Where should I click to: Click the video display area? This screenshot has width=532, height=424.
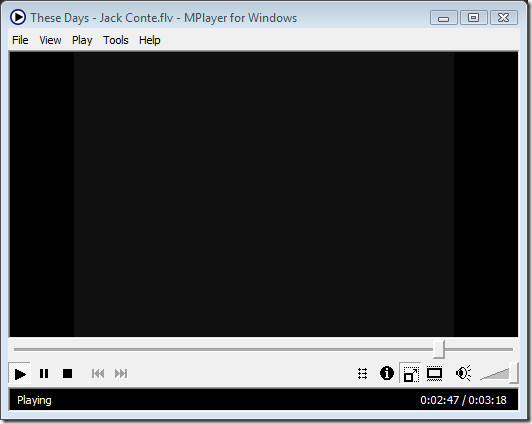click(x=264, y=194)
